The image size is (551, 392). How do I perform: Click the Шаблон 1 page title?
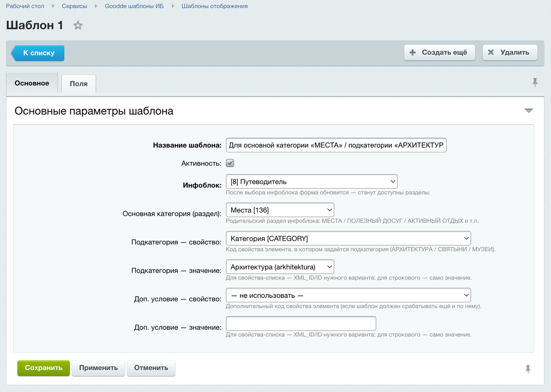click(35, 25)
